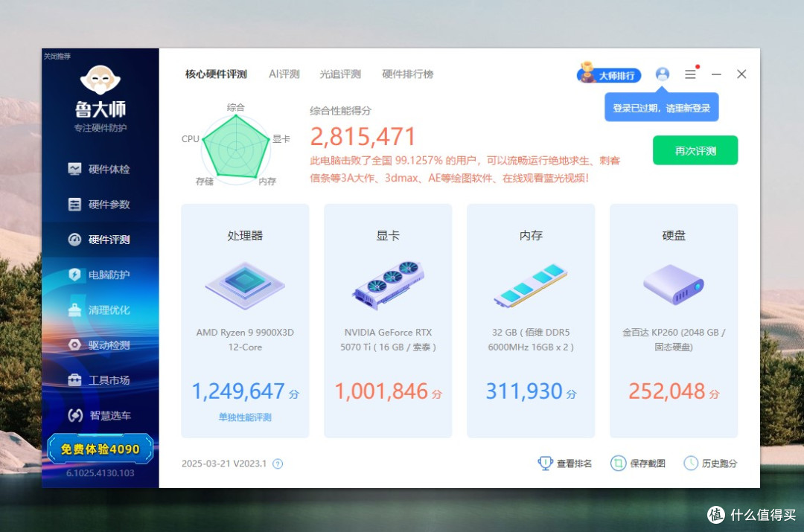
Task: Open 工具市场 in the sidebar
Action: pyautogui.click(x=100, y=379)
